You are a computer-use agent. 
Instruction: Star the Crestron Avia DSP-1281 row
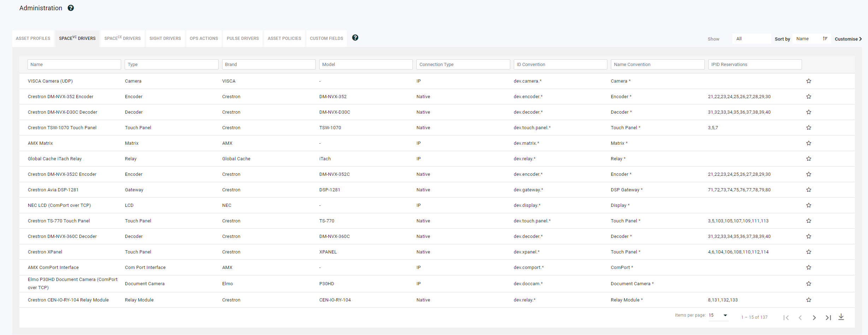click(809, 190)
